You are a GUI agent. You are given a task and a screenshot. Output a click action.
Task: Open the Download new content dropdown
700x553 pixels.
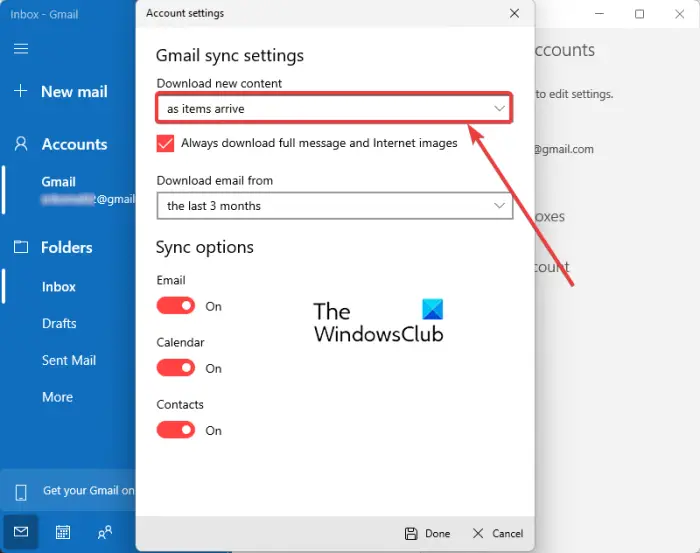[334, 108]
